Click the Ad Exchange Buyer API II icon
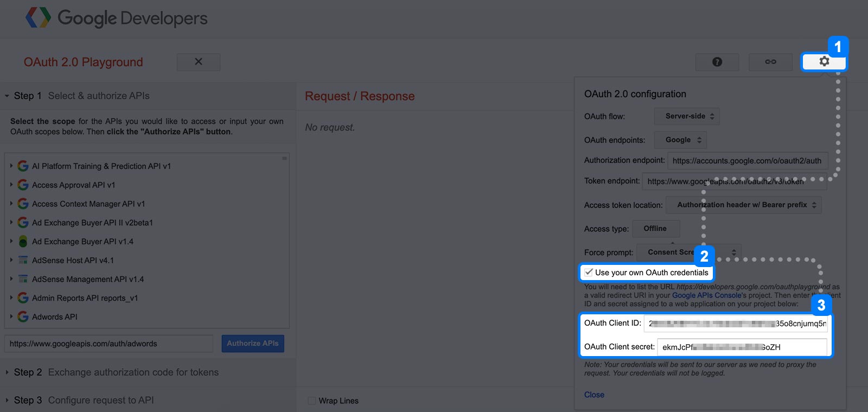This screenshot has width=868, height=412. point(23,223)
